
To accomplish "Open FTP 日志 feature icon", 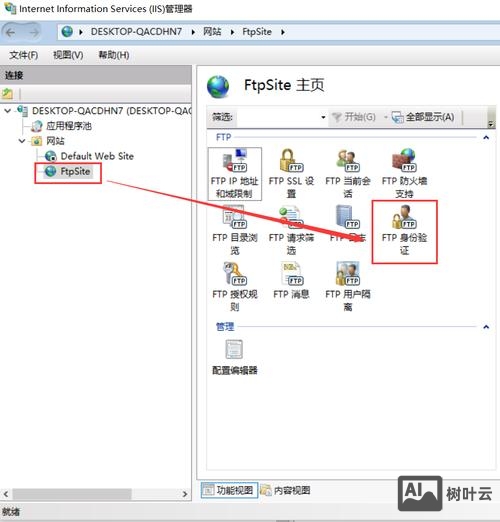I will (x=348, y=217).
